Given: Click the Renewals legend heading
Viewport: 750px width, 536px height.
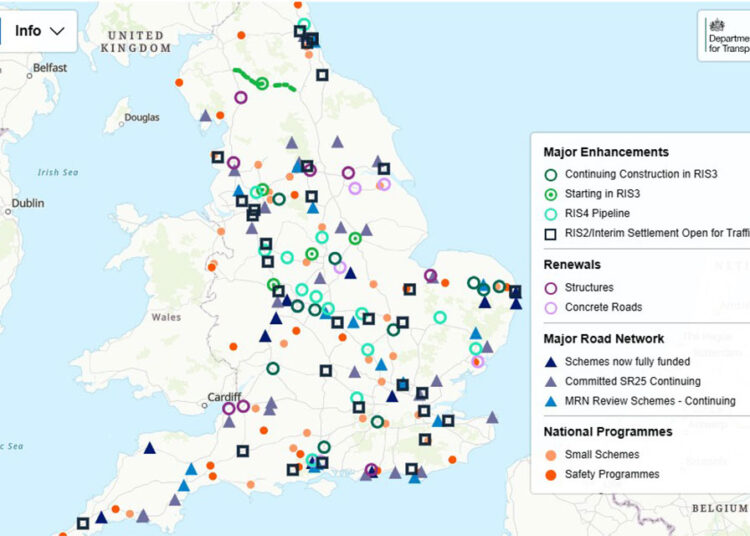Looking at the screenshot, I should (572, 264).
